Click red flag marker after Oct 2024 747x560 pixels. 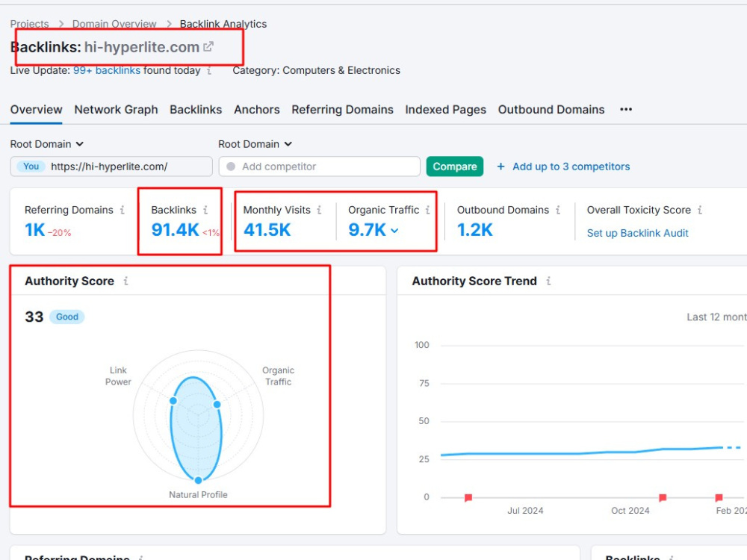[662, 497]
